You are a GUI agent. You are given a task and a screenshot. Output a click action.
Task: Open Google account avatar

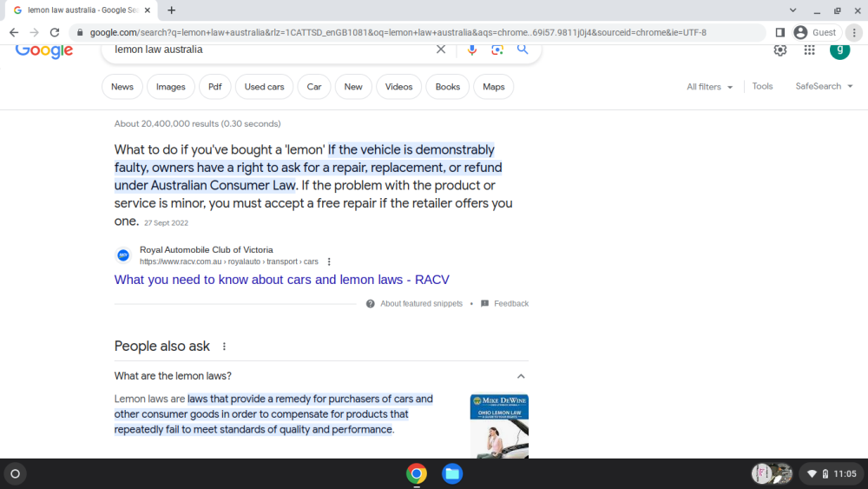(839, 50)
